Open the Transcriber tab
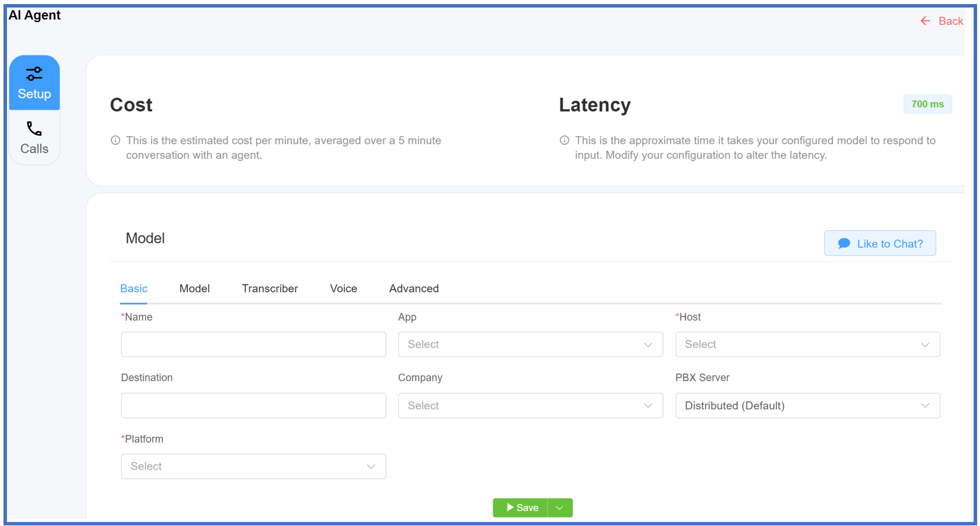This screenshot has width=980, height=526. pyautogui.click(x=270, y=289)
